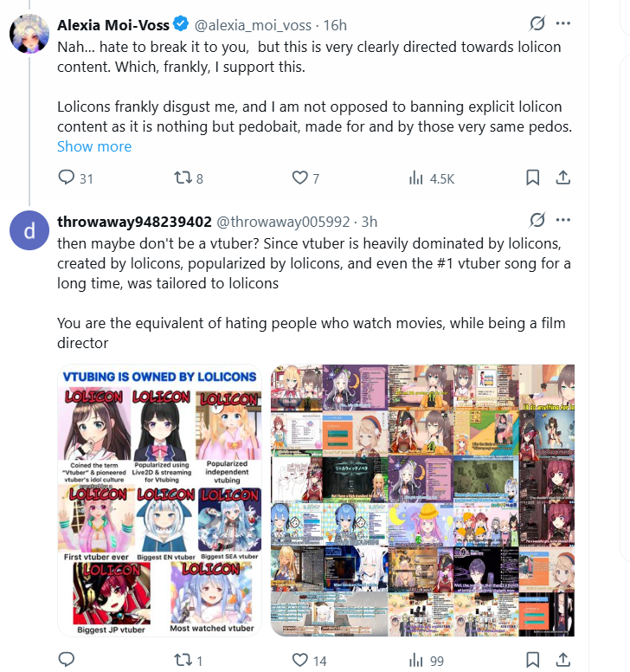Bookmark throwaway948239402's reply

532,660
